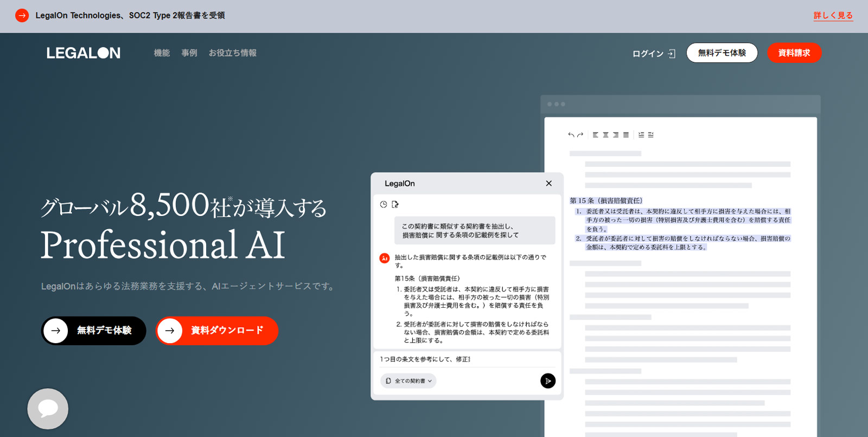
Task: Click the header 無料デモ体験 button
Action: point(722,53)
